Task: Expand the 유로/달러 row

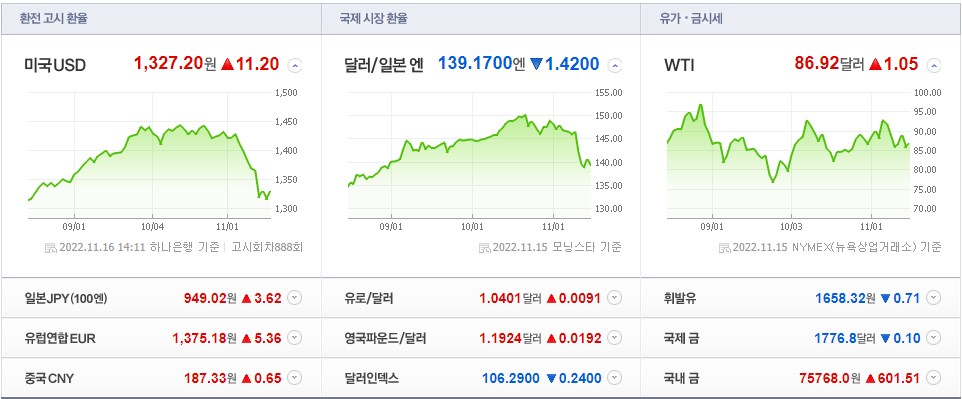Action: point(615,298)
